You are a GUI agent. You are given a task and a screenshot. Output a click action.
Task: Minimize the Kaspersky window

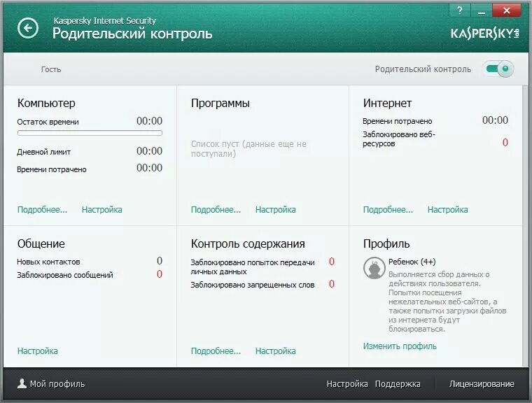point(481,10)
